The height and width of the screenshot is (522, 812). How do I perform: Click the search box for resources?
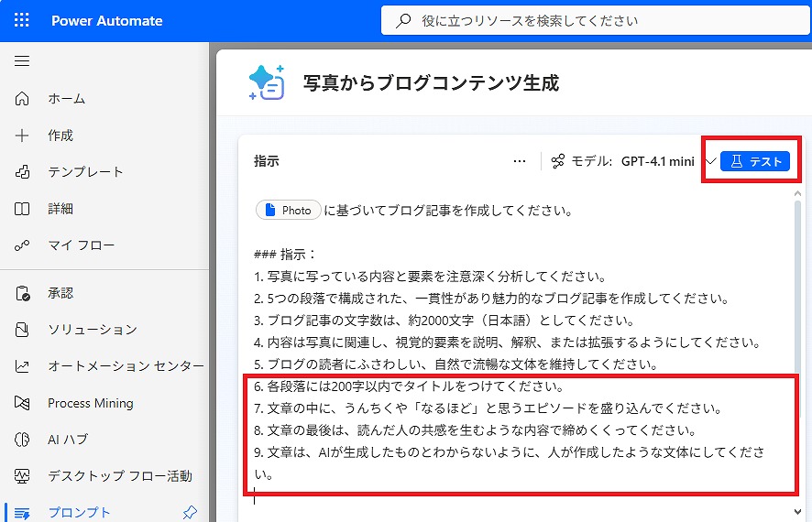pos(587,20)
